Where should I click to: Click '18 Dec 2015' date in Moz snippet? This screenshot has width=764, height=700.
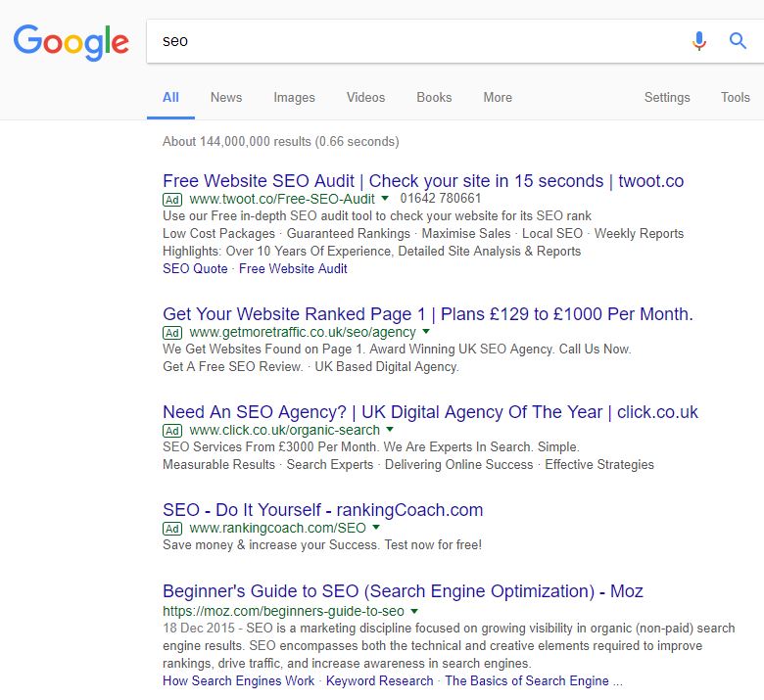[199, 629]
